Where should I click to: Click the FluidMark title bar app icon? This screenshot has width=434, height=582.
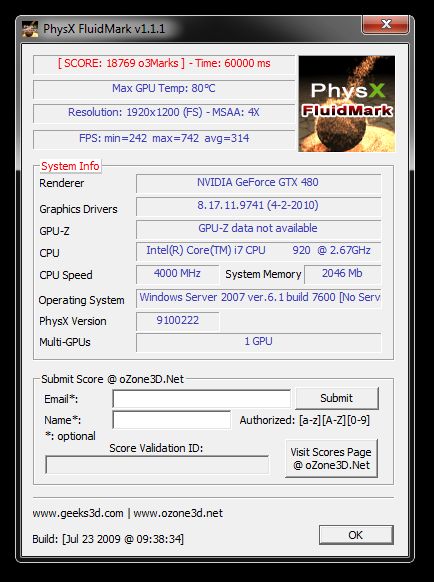[x=30, y=29]
